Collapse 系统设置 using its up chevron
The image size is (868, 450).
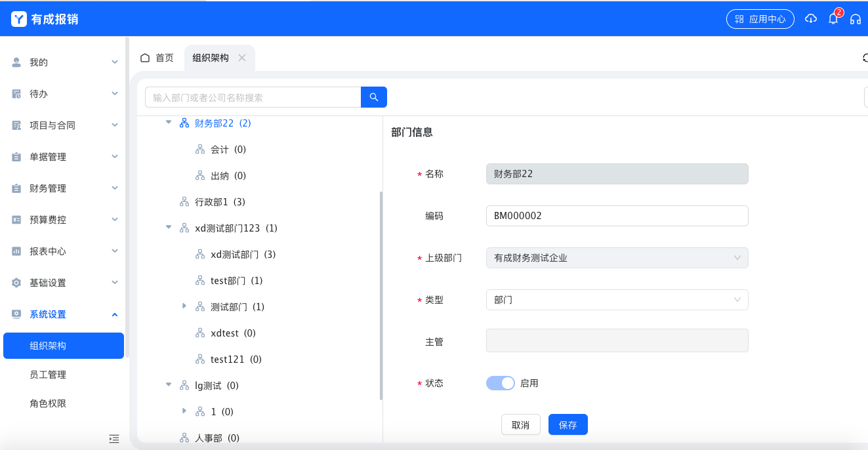pos(115,314)
